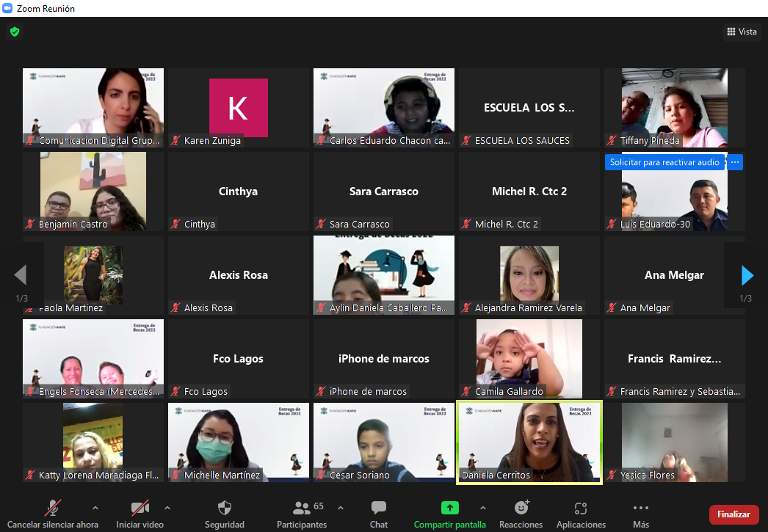Open the Vista layout menu

click(x=742, y=32)
